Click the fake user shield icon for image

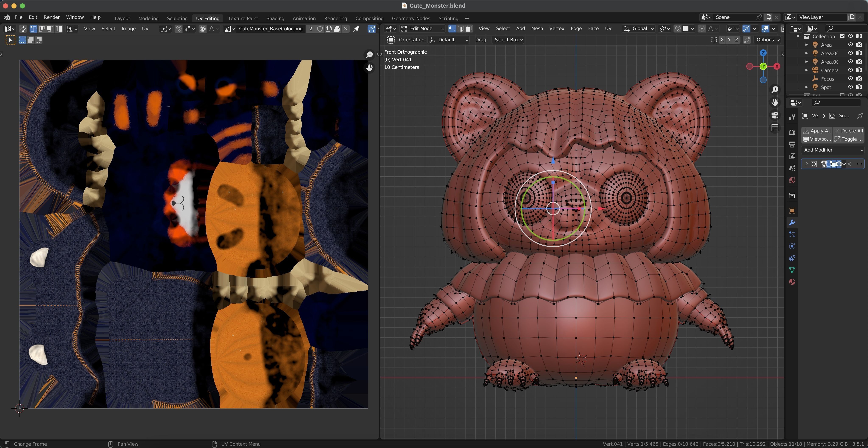(320, 29)
